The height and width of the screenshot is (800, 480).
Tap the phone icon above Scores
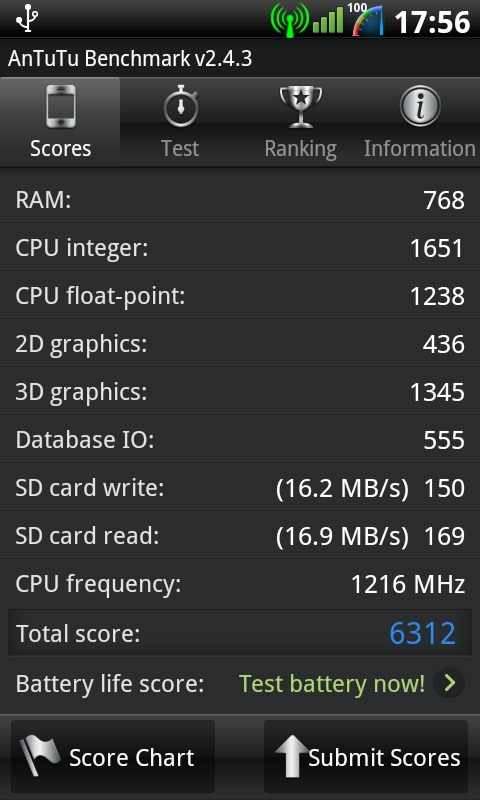61,107
